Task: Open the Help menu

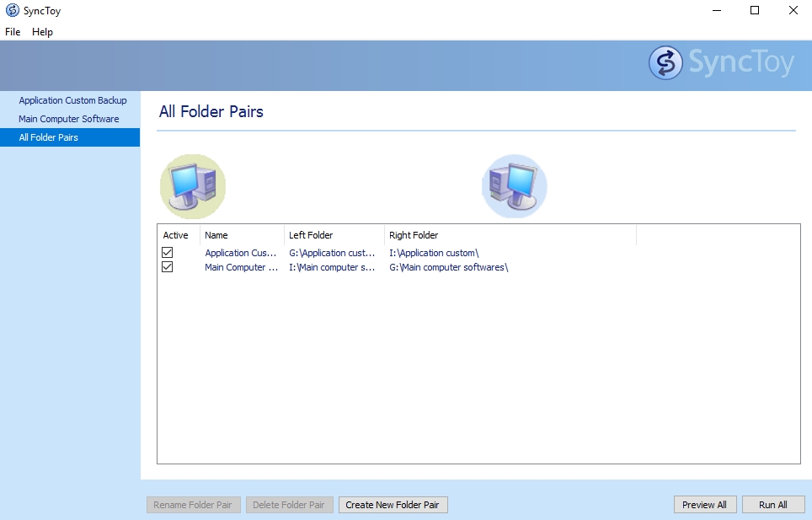Action: (x=42, y=31)
